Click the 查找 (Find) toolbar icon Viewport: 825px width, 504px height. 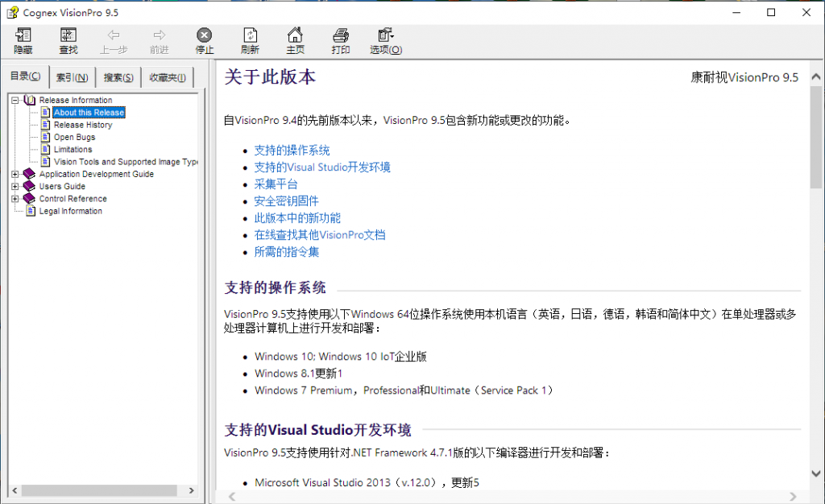click(x=68, y=35)
